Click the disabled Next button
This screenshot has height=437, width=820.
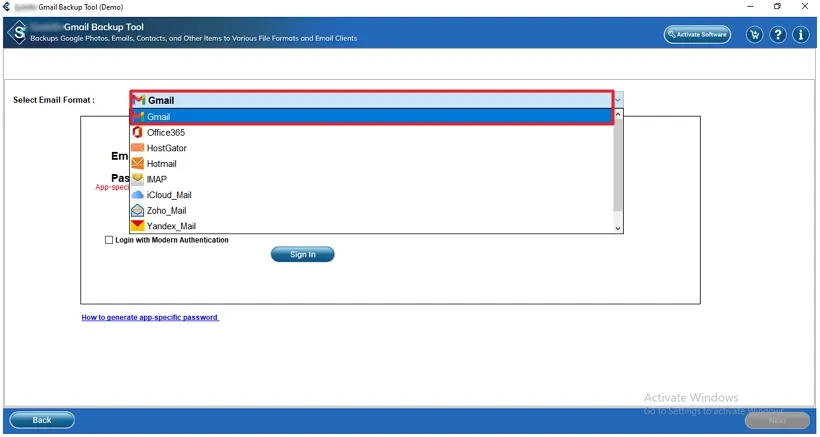[777, 420]
